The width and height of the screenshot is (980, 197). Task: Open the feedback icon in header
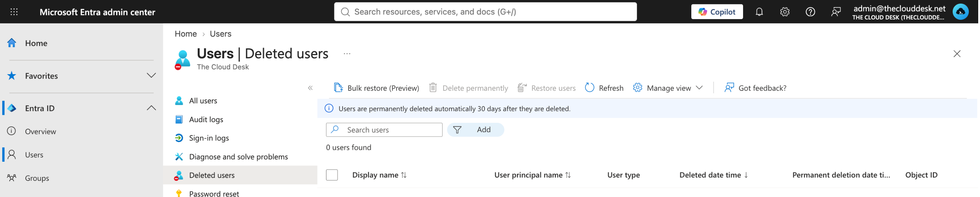(836, 12)
